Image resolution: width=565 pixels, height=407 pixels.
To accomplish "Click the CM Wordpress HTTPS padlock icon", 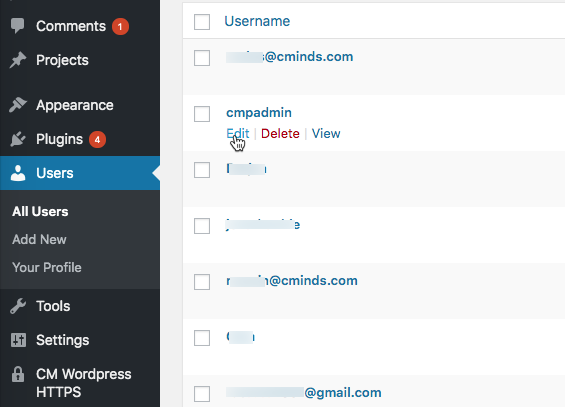I will [x=18, y=374].
